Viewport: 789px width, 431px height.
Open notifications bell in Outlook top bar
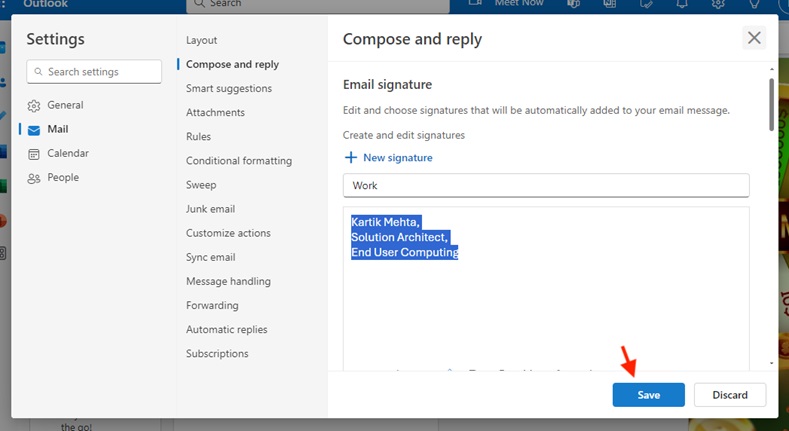click(x=682, y=4)
